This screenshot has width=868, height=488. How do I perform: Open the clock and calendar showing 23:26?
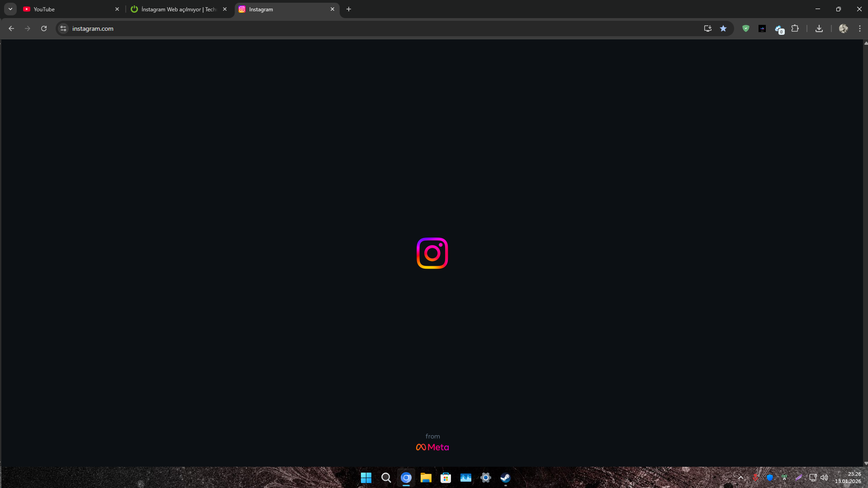click(848, 478)
